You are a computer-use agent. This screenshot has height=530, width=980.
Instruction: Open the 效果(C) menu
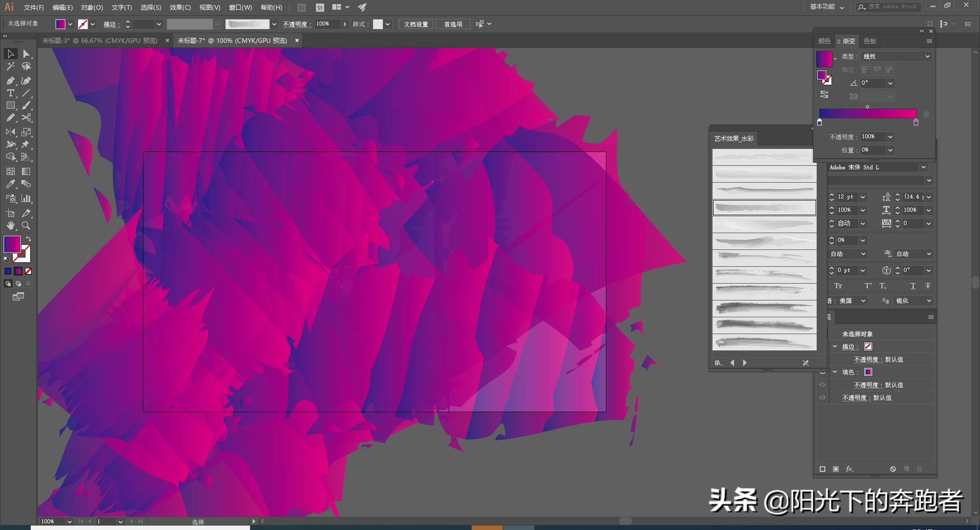pos(179,7)
